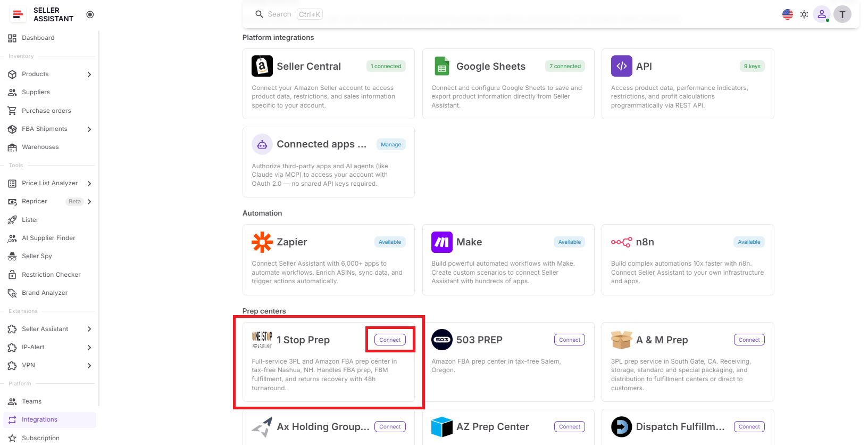868x445 pixels.
Task: Click the Make logo icon
Action: coord(442,242)
